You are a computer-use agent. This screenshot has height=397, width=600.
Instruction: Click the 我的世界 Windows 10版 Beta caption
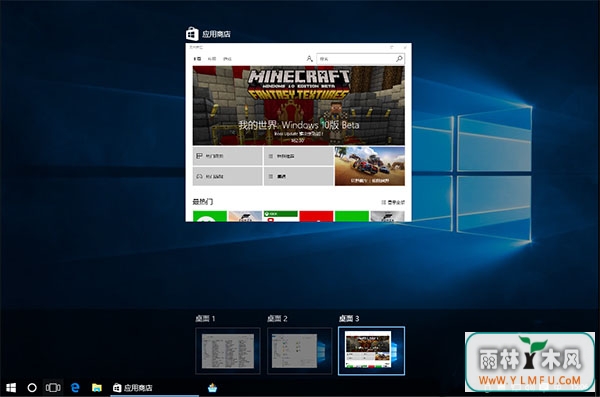(x=299, y=125)
